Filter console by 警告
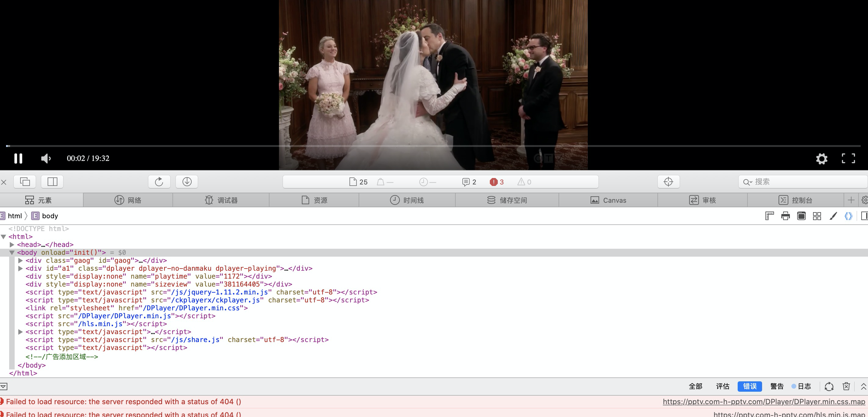868x417 pixels. (x=777, y=387)
